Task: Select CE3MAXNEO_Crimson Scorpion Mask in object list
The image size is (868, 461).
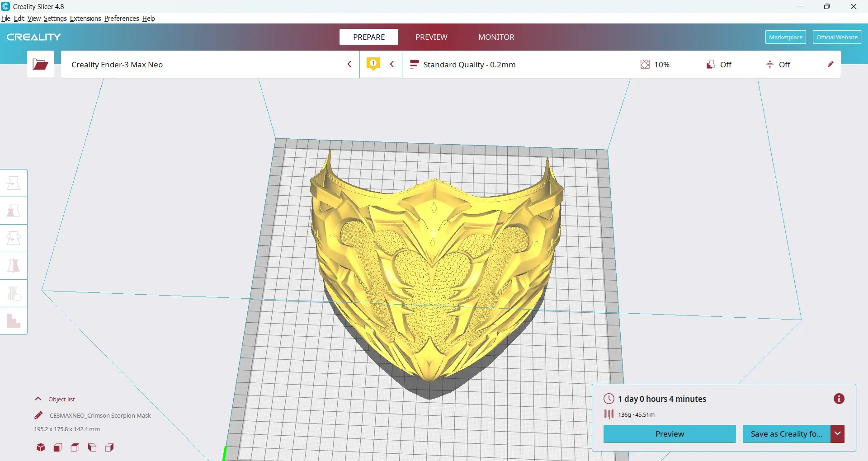Action: 100,415
